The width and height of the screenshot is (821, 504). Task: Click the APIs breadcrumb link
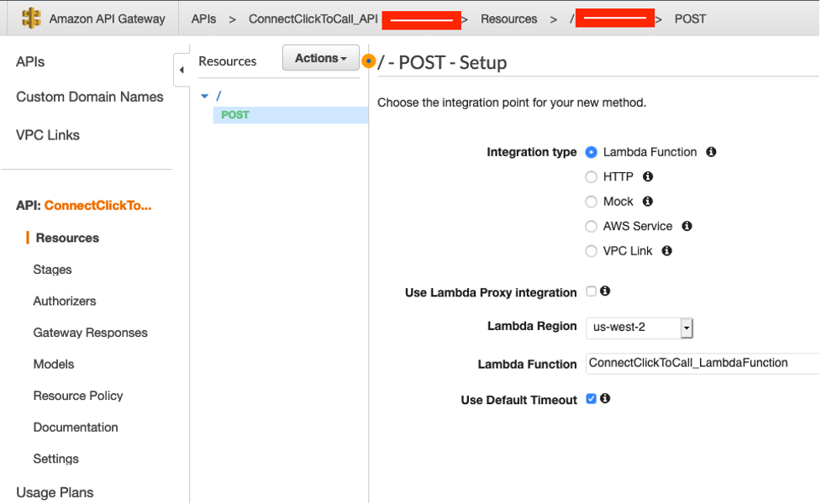[x=202, y=18]
